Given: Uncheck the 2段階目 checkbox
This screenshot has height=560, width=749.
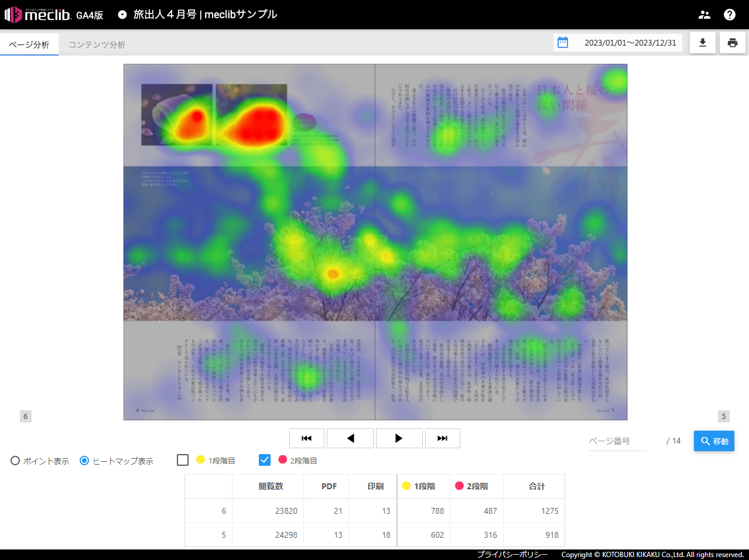Looking at the screenshot, I should tap(265, 460).
